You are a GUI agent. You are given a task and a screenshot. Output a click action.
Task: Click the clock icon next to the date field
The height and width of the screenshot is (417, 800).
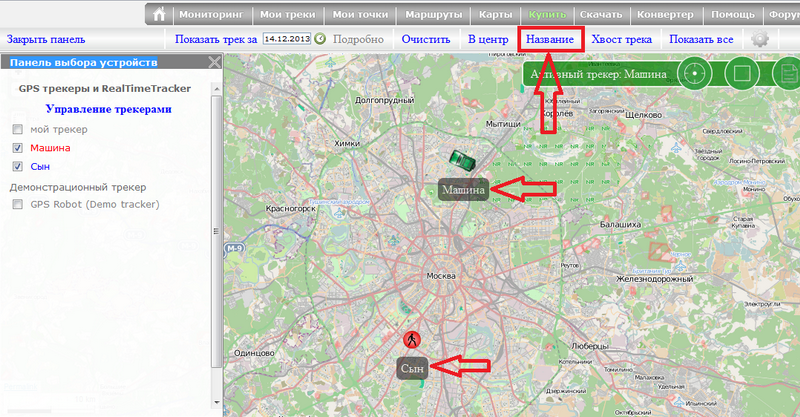tap(320, 39)
